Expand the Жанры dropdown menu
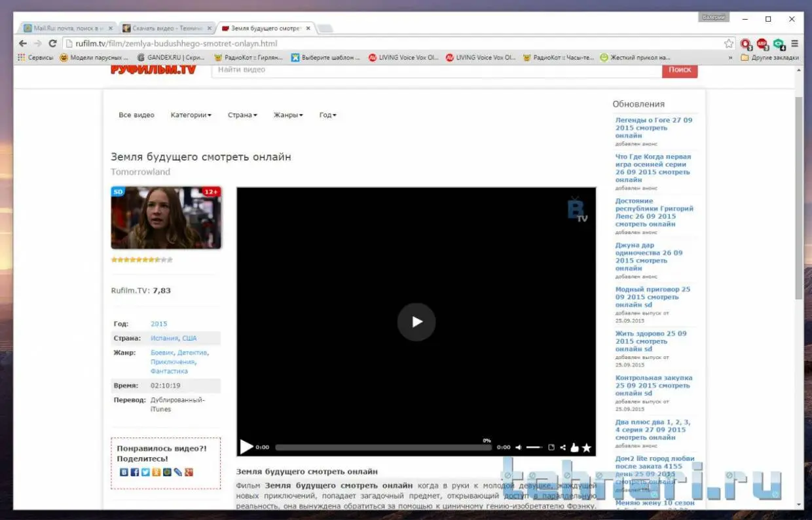The height and width of the screenshot is (520, 812). pos(288,115)
